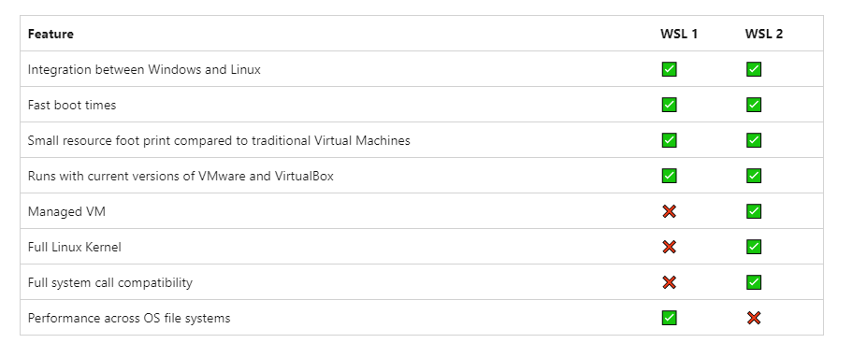This screenshot has height=343, width=868.
Task: Click the WSL 1 column header
Action: [x=679, y=34]
